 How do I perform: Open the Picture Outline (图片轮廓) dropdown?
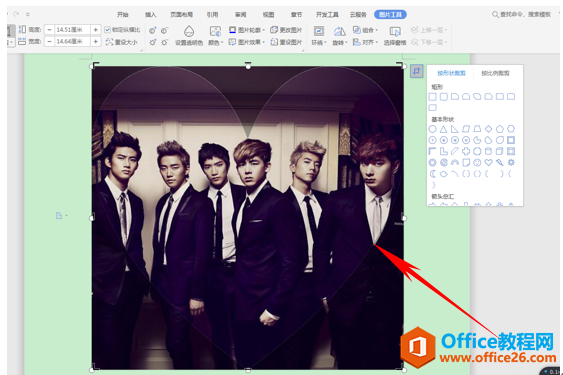pos(247,30)
